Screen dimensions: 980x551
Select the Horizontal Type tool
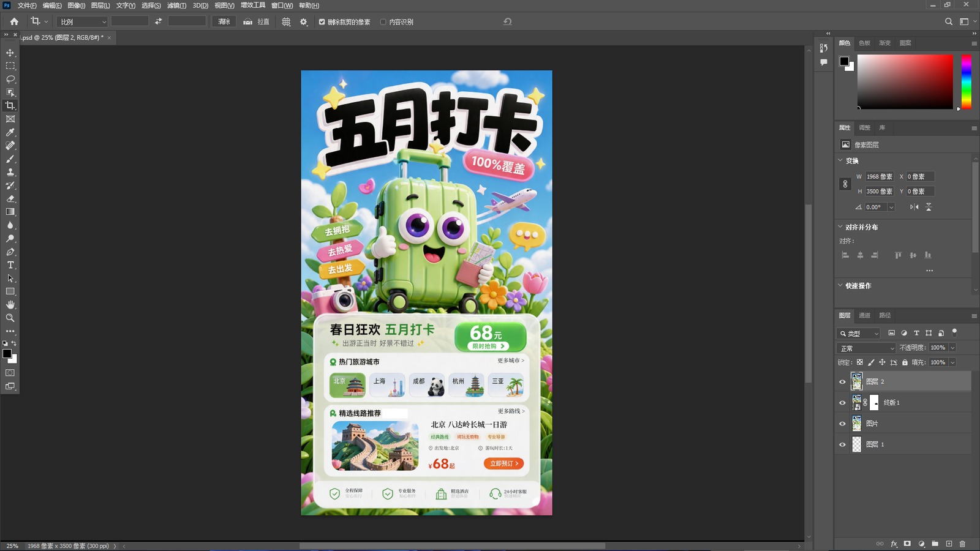pyautogui.click(x=10, y=265)
